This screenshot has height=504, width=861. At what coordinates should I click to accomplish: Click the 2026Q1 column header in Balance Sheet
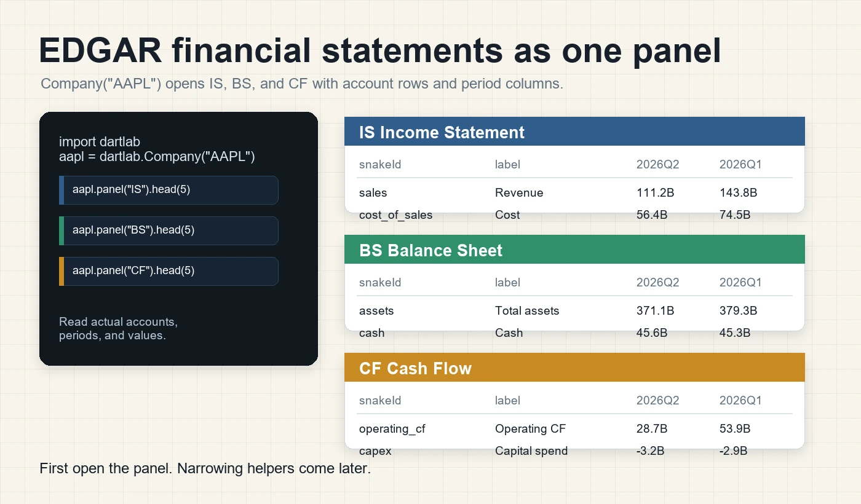click(x=740, y=282)
